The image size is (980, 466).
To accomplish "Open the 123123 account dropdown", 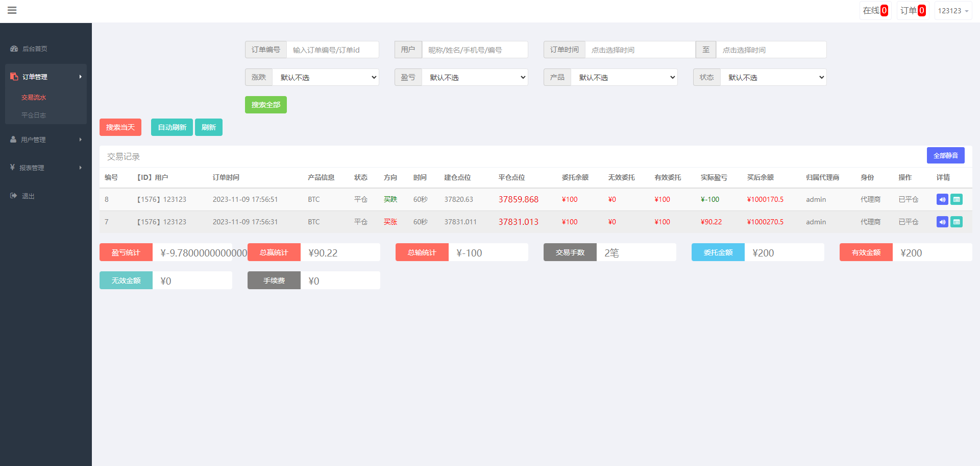I will [x=953, y=10].
